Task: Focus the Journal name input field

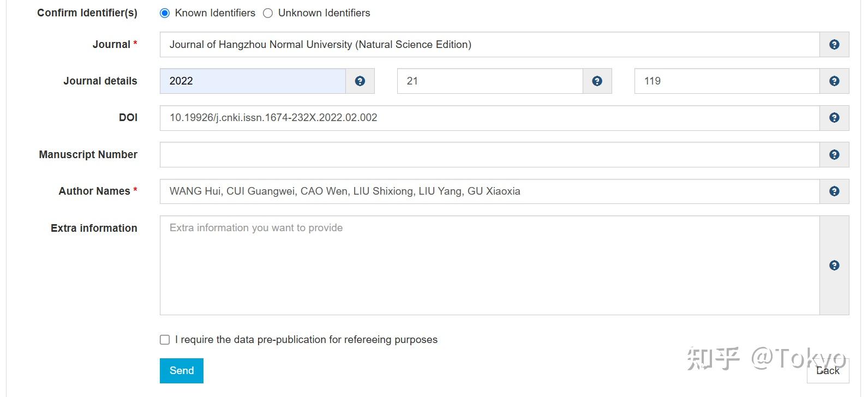Action: click(x=489, y=45)
